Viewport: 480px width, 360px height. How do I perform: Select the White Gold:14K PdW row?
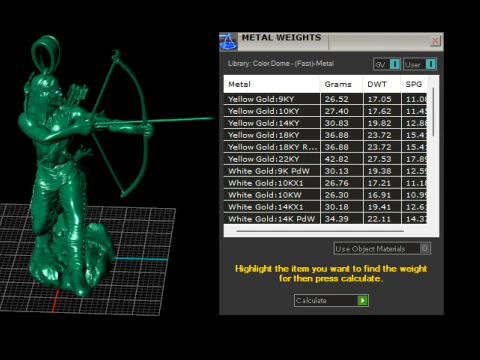point(325,219)
